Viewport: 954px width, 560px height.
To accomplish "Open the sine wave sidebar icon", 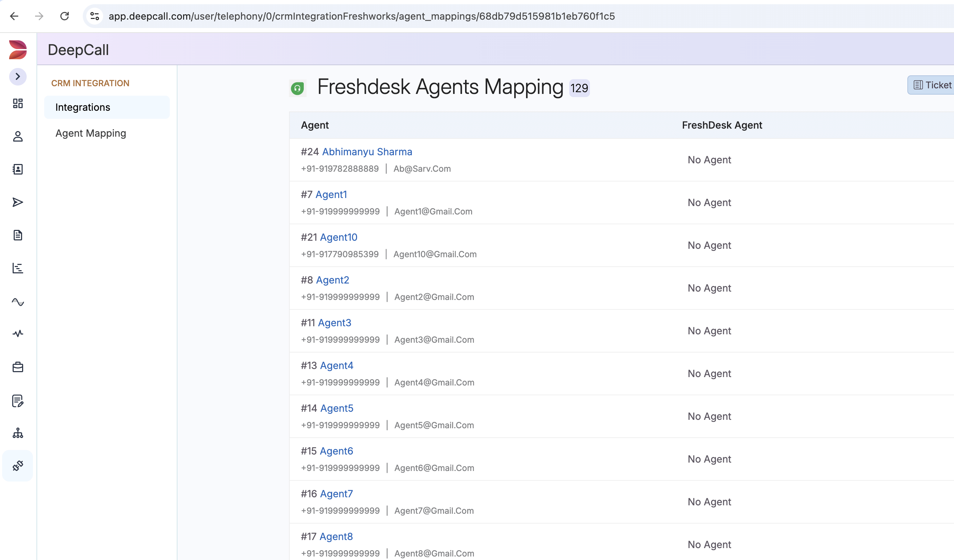I will [x=18, y=302].
